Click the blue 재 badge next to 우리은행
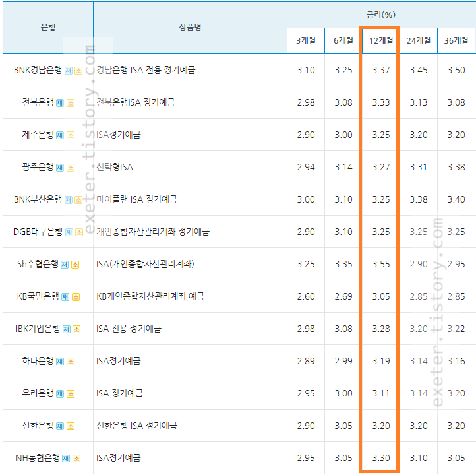Image resolution: width=476 pixels, height=475 pixels. click(x=60, y=394)
